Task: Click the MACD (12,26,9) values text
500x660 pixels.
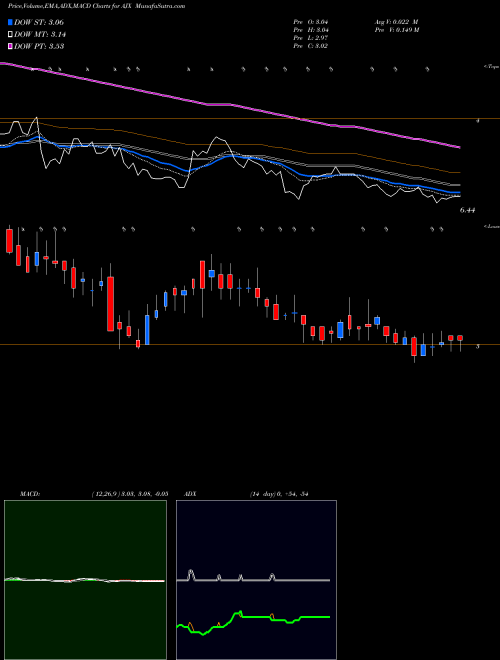Action: point(130,494)
